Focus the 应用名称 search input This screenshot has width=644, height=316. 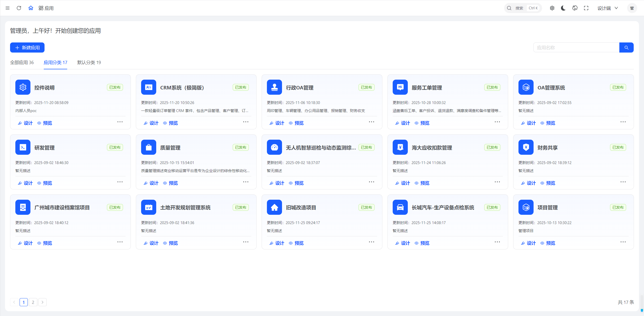click(x=576, y=47)
